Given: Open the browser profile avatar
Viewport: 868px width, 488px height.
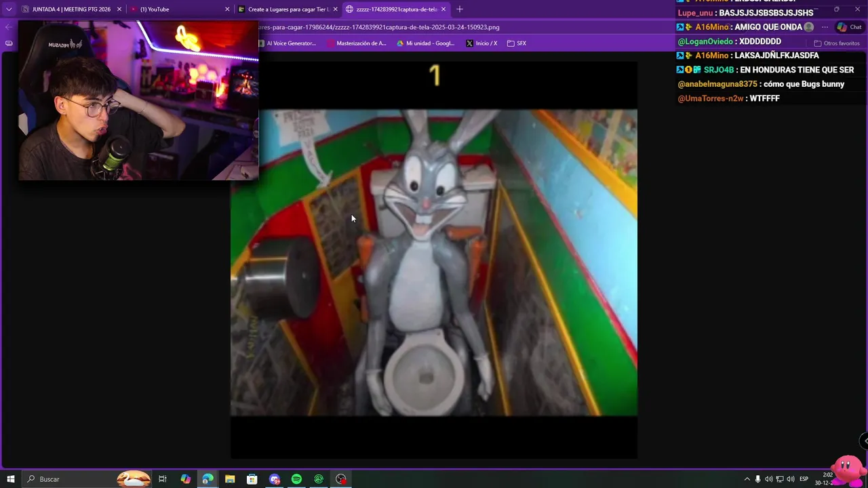Looking at the screenshot, I should 808,27.
